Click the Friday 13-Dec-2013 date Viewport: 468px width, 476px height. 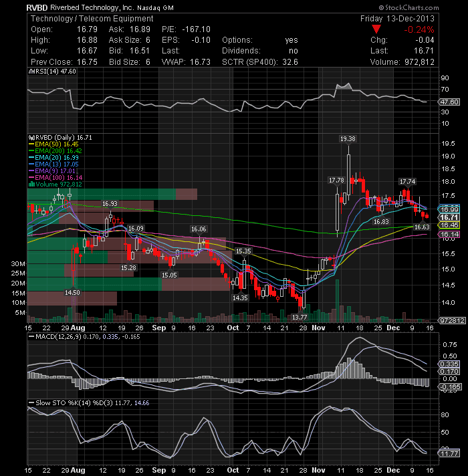coord(397,19)
